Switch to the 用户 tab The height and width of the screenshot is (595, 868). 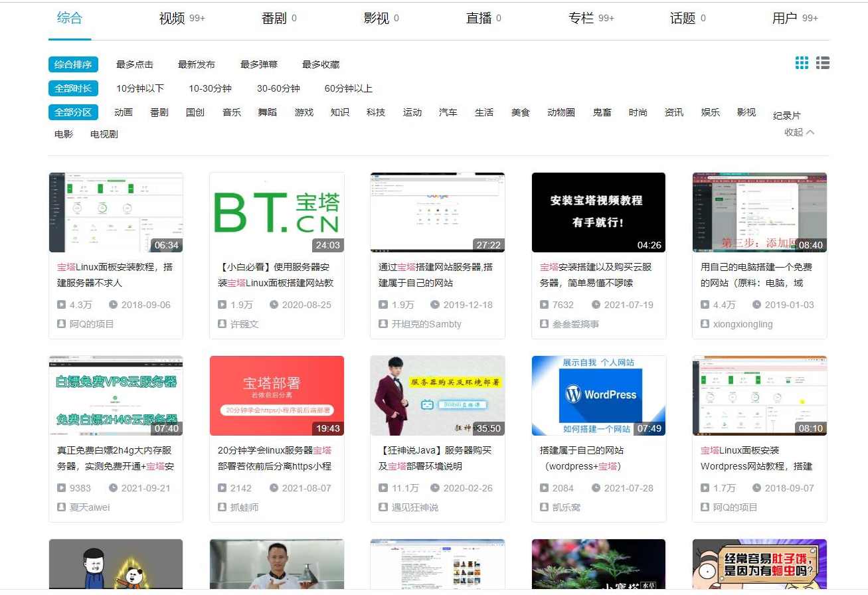coord(784,19)
